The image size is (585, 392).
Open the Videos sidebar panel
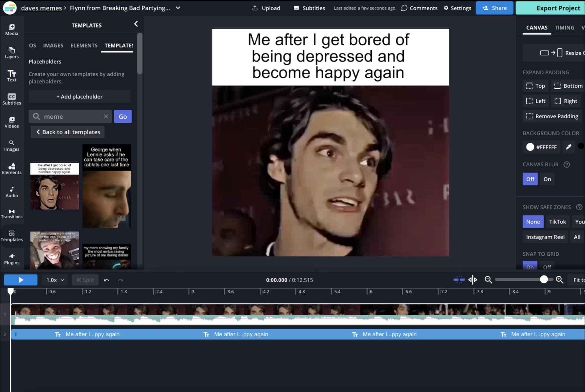(12, 122)
